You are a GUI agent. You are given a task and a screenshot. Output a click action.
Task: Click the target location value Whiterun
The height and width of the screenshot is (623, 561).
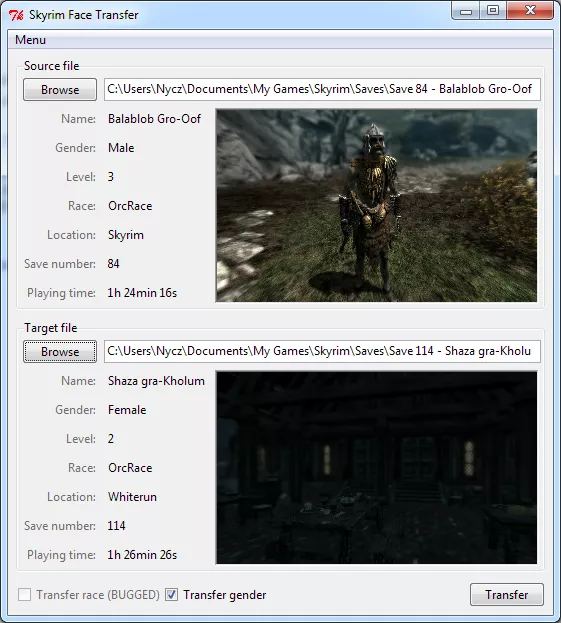pos(132,497)
